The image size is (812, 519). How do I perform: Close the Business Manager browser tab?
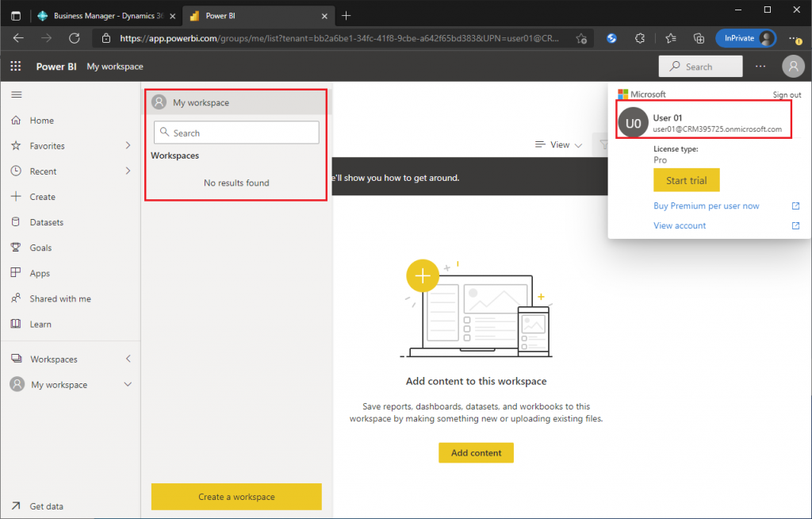pos(172,16)
